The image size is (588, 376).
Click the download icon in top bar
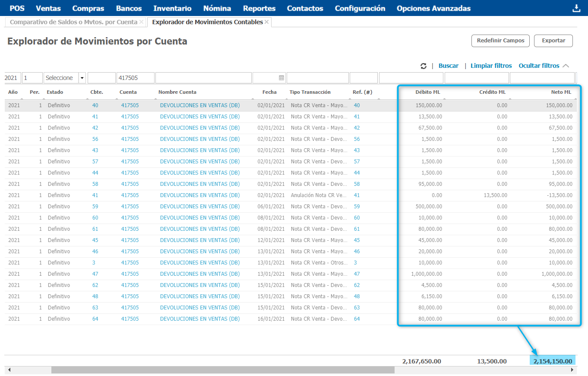pos(576,9)
